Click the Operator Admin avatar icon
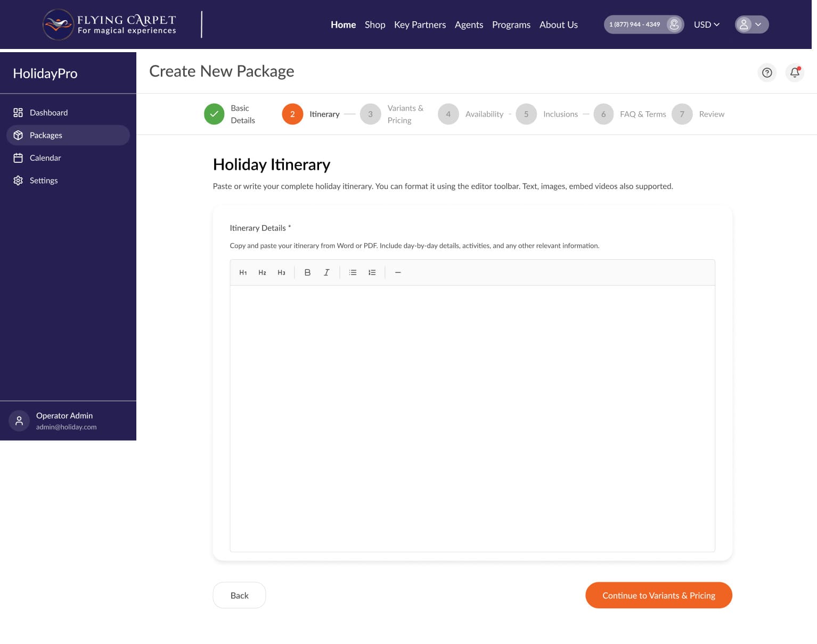 [19, 421]
